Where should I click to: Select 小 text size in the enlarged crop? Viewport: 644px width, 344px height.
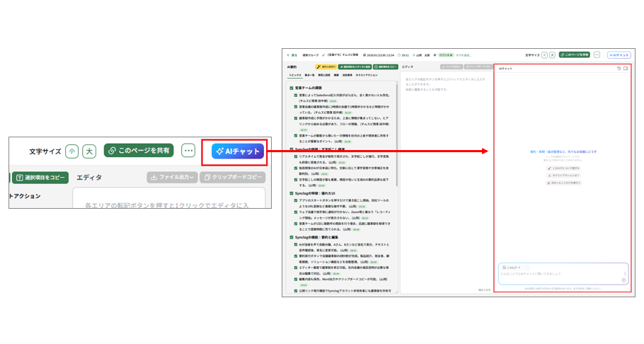tap(72, 151)
